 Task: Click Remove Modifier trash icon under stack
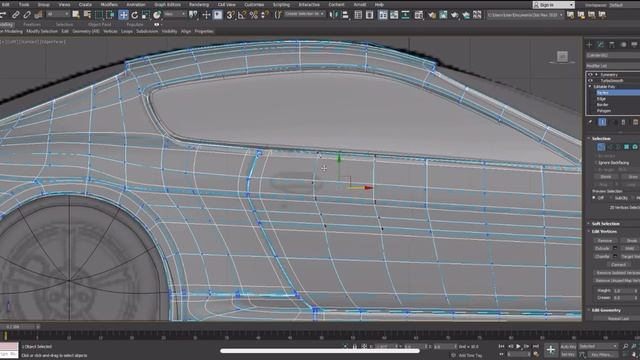623,122
